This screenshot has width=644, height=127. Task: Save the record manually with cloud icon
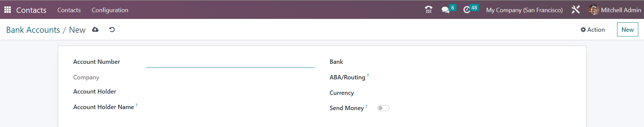coord(95,30)
